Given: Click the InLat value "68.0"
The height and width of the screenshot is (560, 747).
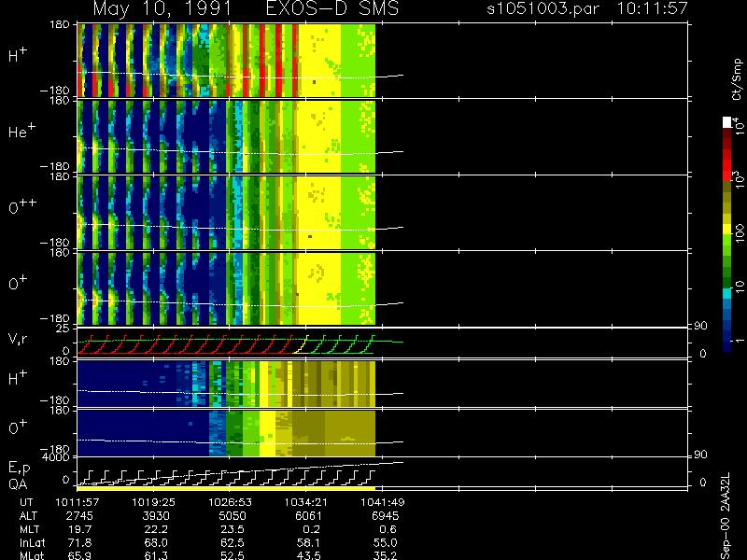Looking at the screenshot, I should [157, 542].
